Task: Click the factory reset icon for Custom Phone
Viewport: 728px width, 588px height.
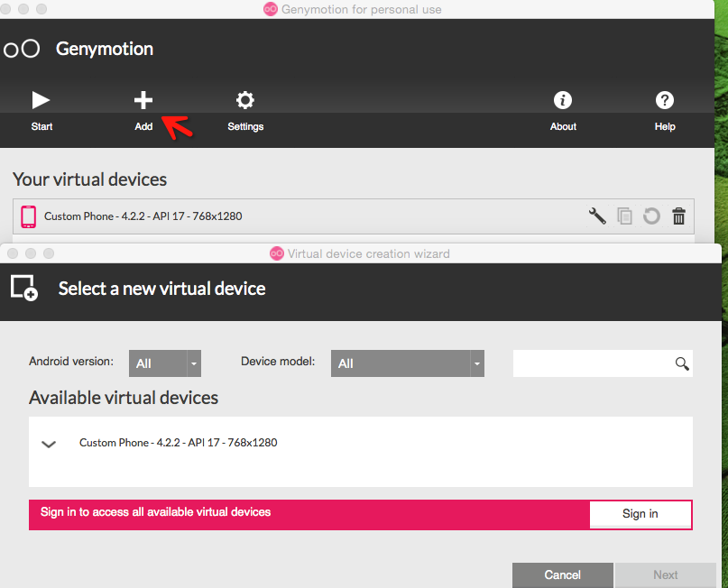Action: coord(651,216)
